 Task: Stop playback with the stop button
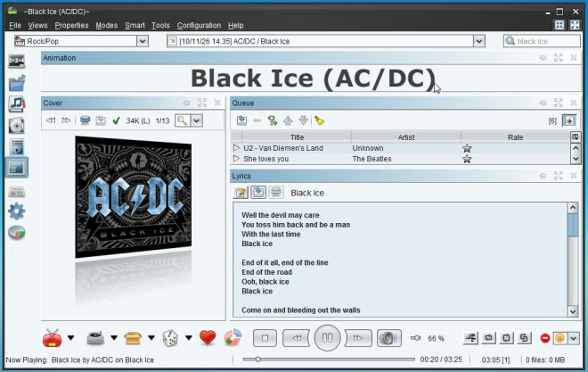tap(265, 338)
